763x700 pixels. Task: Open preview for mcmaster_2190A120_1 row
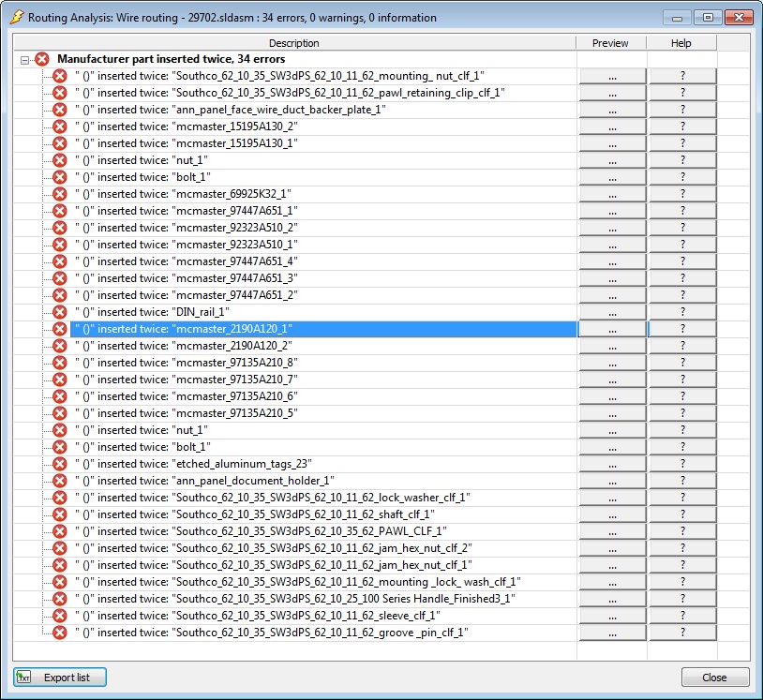613,329
